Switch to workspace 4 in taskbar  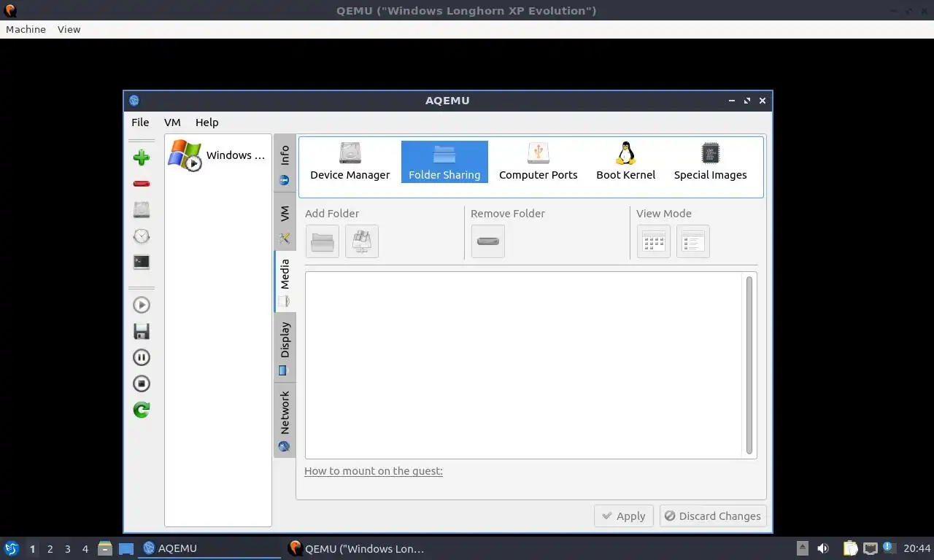click(85, 549)
